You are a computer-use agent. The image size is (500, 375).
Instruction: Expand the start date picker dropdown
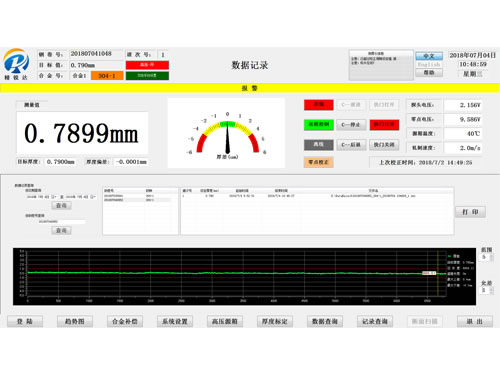click(x=54, y=197)
